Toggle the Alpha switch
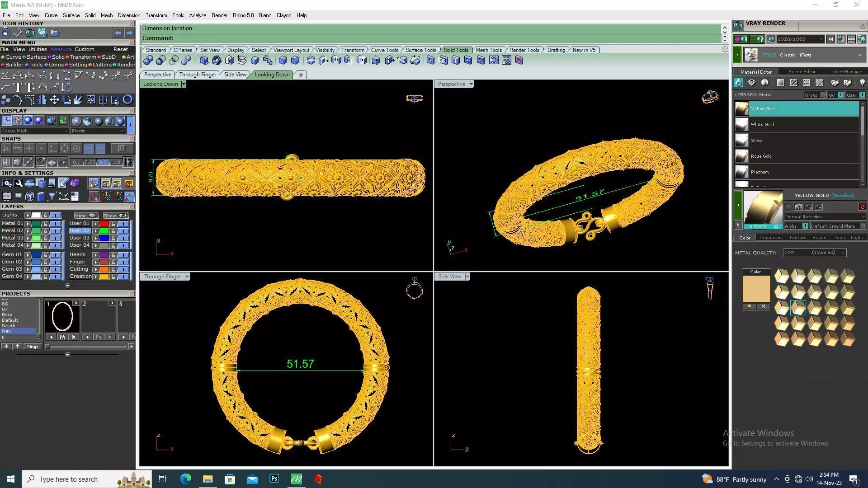This screenshot has height=488, width=868. pyautogui.click(x=805, y=226)
